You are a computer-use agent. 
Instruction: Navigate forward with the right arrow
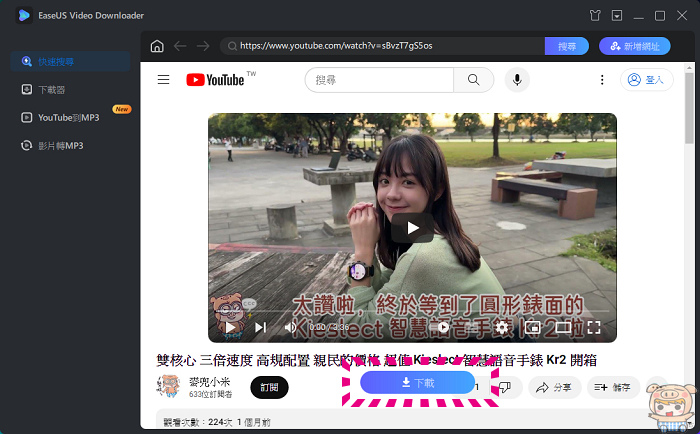tap(203, 46)
